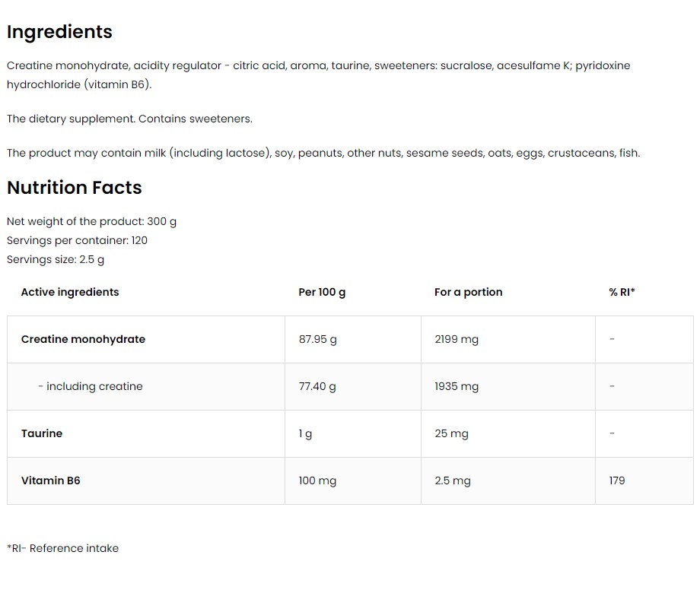
Task: Click the Taurine row label
Action: (x=42, y=433)
